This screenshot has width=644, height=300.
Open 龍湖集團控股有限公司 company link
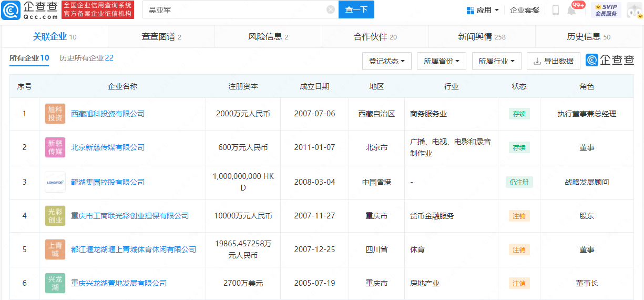coord(108,182)
